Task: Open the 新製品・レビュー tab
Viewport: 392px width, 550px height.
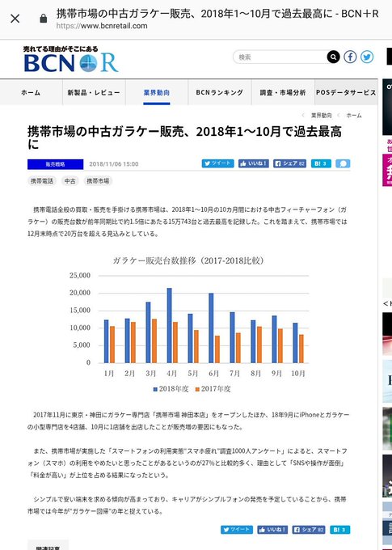Action: pyautogui.click(x=94, y=92)
